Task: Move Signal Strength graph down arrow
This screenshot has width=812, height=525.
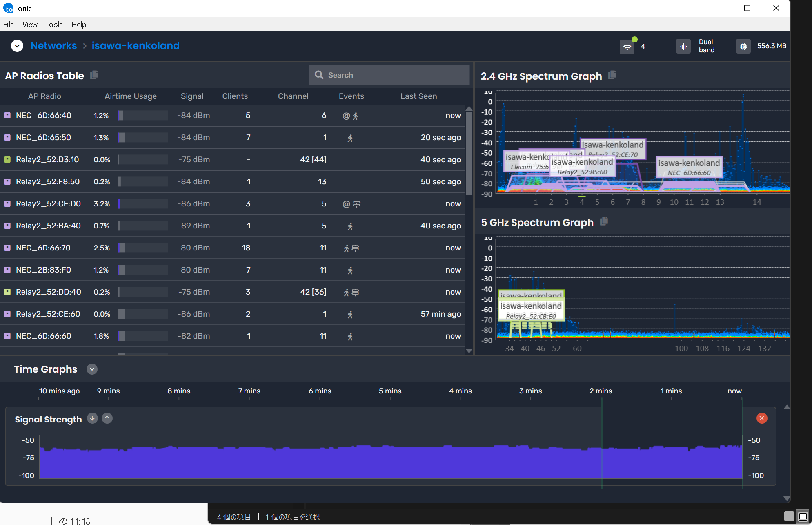Action: coord(93,418)
